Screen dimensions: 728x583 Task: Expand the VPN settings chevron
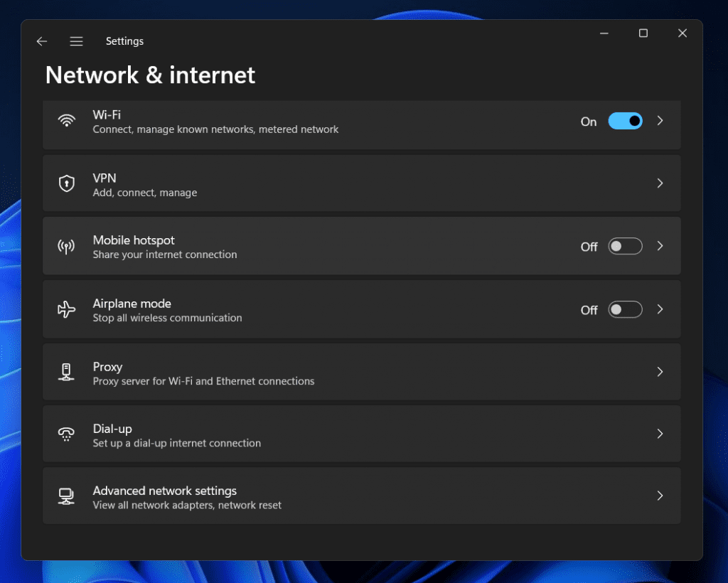pos(660,183)
